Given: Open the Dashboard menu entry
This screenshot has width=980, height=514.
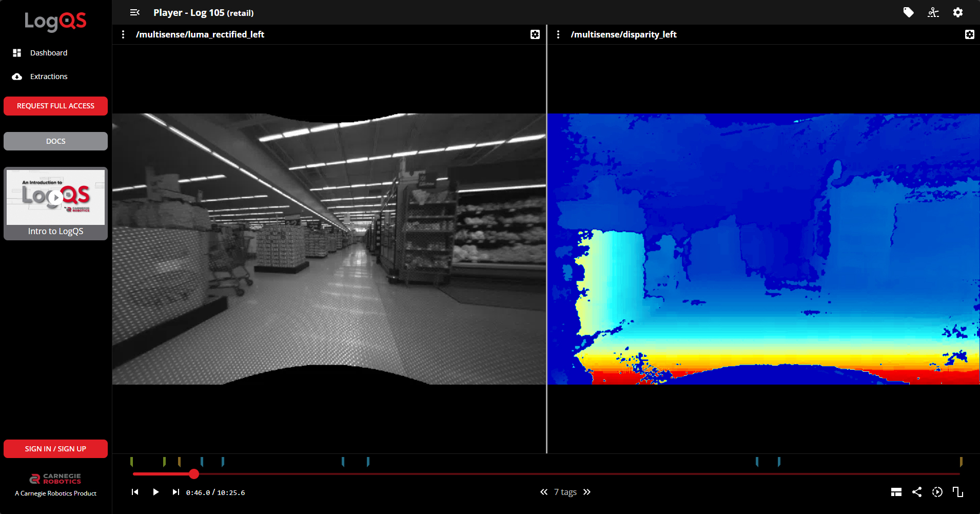Looking at the screenshot, I should point(49,52).
